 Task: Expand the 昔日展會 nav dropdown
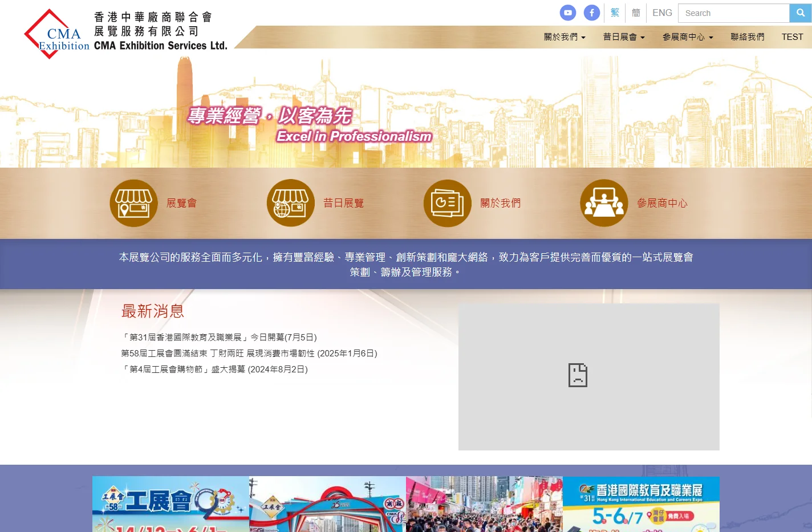[624, 37]
